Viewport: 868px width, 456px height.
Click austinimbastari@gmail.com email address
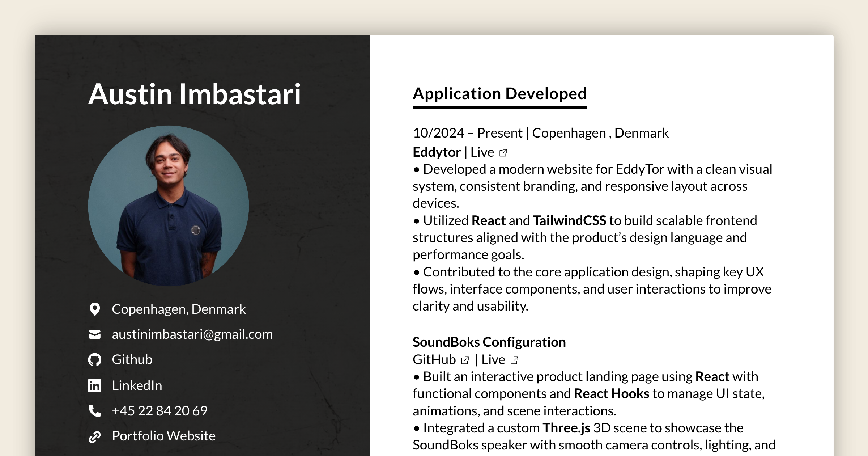point(193,334)
